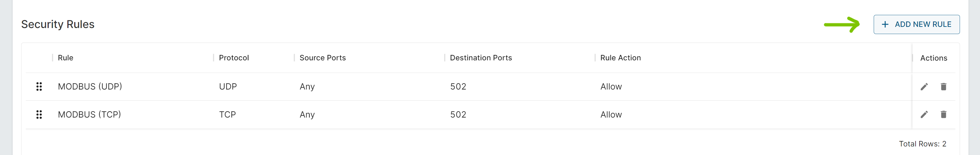The width and height of the screenshot is (980, 155).
Task: Sort by the Rule Action column header
Action: 620,58
